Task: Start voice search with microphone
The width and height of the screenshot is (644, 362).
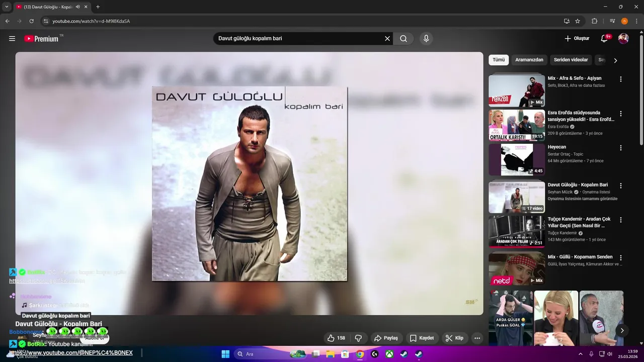Action: [x=426, y=39]
